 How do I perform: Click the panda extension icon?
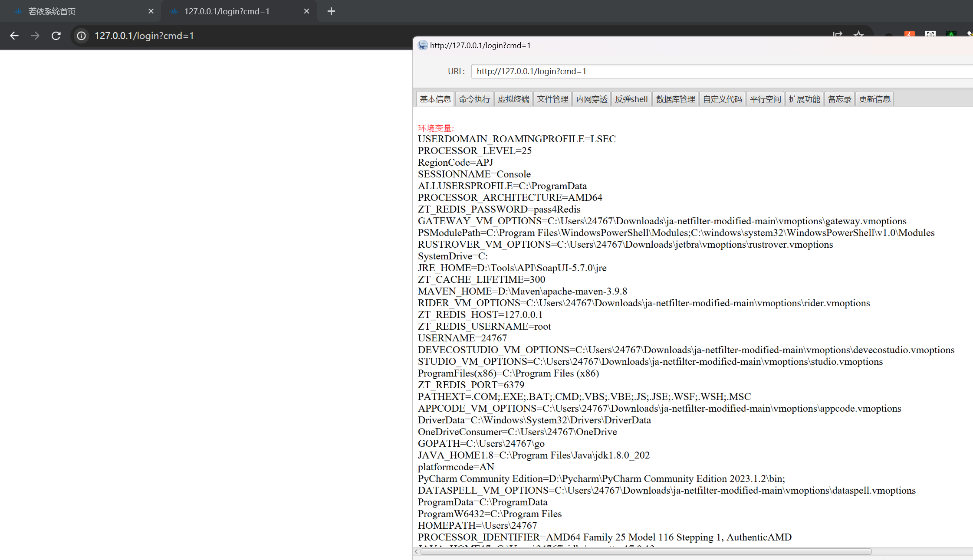point(930,34)
